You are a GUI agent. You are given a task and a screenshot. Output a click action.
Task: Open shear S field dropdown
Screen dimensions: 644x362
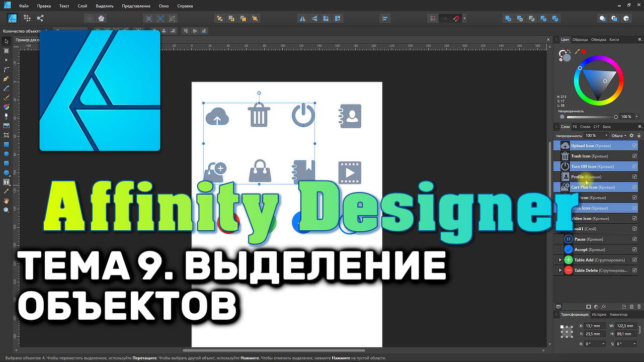pos(634,344)
